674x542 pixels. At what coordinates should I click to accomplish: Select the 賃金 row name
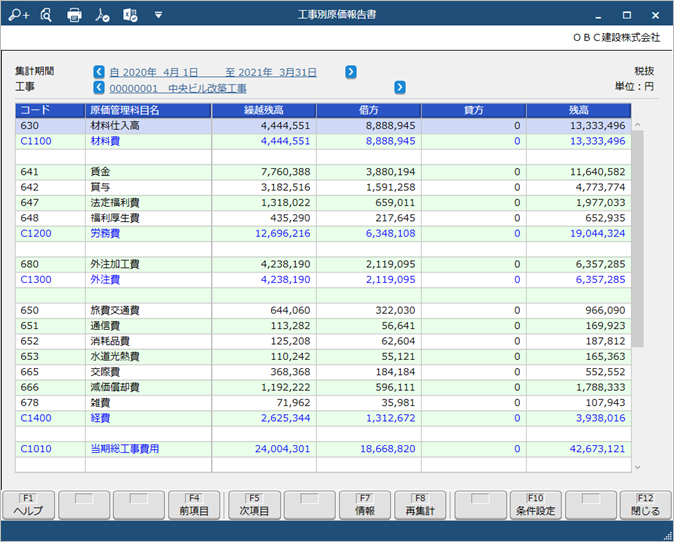point(101,172)
